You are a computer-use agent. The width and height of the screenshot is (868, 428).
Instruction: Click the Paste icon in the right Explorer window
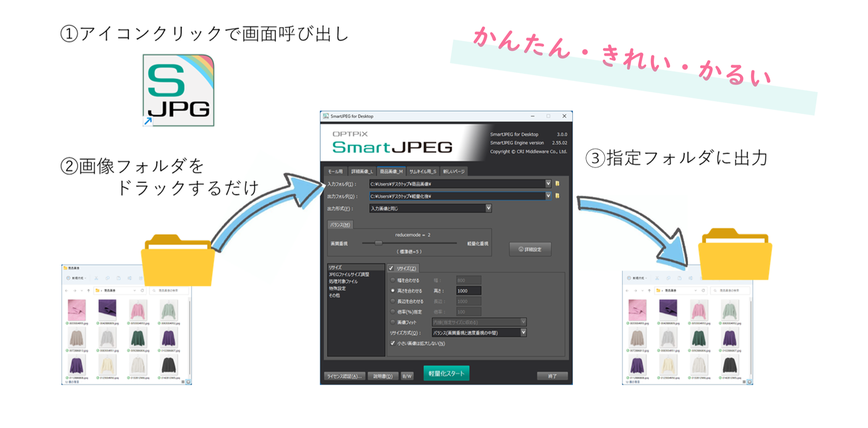coord(679,278)
